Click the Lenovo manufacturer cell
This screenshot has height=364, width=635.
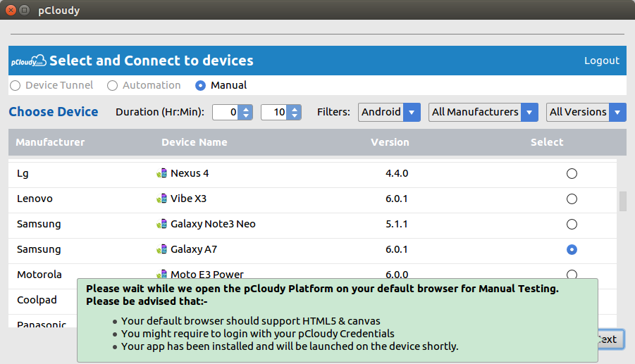click(35, 199)
